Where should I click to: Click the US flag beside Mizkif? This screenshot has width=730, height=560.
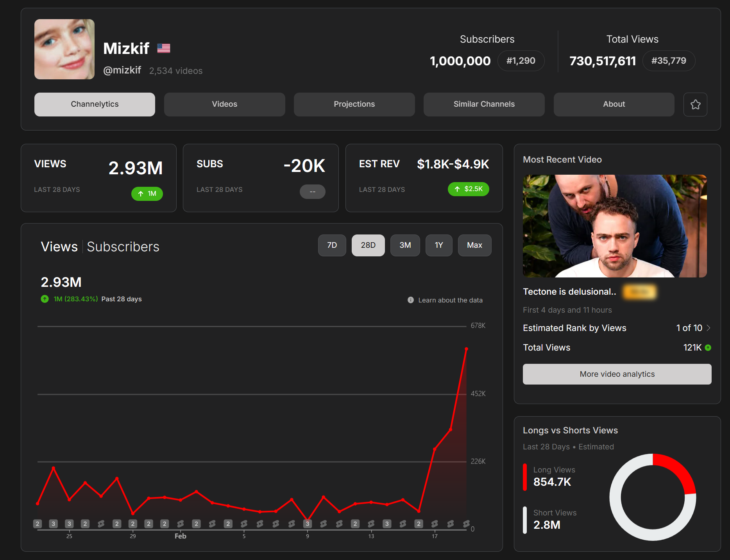click(x=163, y=48)
